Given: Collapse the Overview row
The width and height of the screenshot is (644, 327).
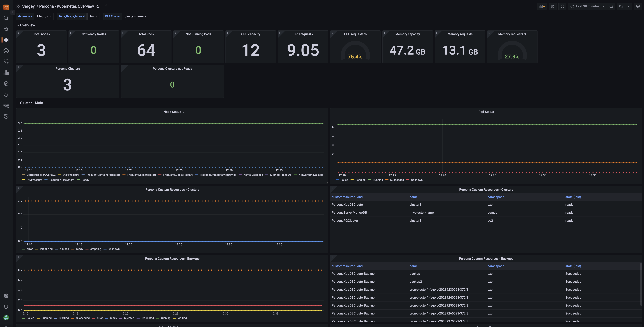Looking at the screenshot, I should pos(27,25).
